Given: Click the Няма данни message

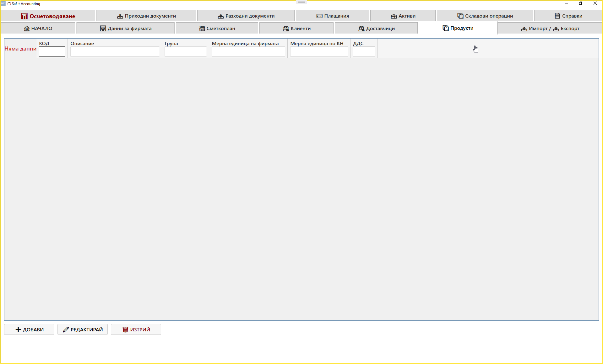Looking at the screenshot, I should pyautogui.click(x=20, y=49).
